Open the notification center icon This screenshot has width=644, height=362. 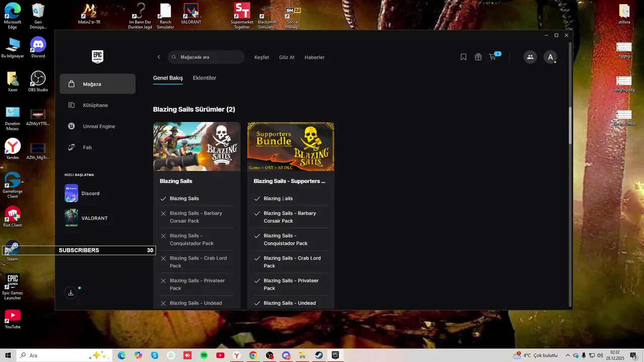pyautogui.click(x=633, y=355)
